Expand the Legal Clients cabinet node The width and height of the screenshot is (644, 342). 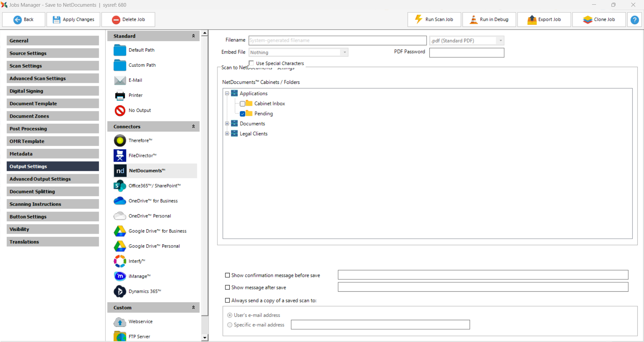[x=227, y=133]
